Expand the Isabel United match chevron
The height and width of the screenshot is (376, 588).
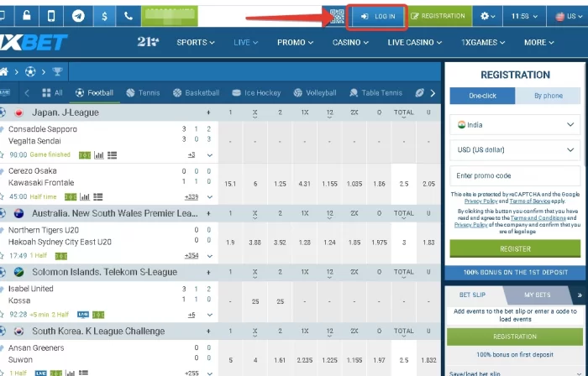(x=210, y=315)
